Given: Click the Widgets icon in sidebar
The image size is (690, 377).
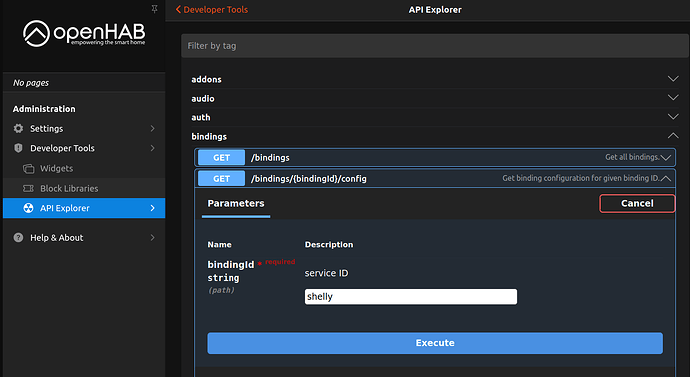Looking at the screenshot, I should [x=28, y=168].
